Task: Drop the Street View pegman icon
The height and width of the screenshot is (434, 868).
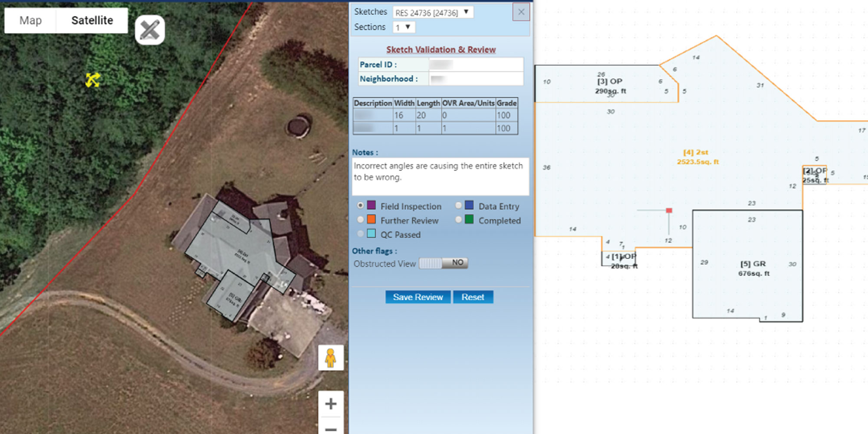Action: pos(331,358)
